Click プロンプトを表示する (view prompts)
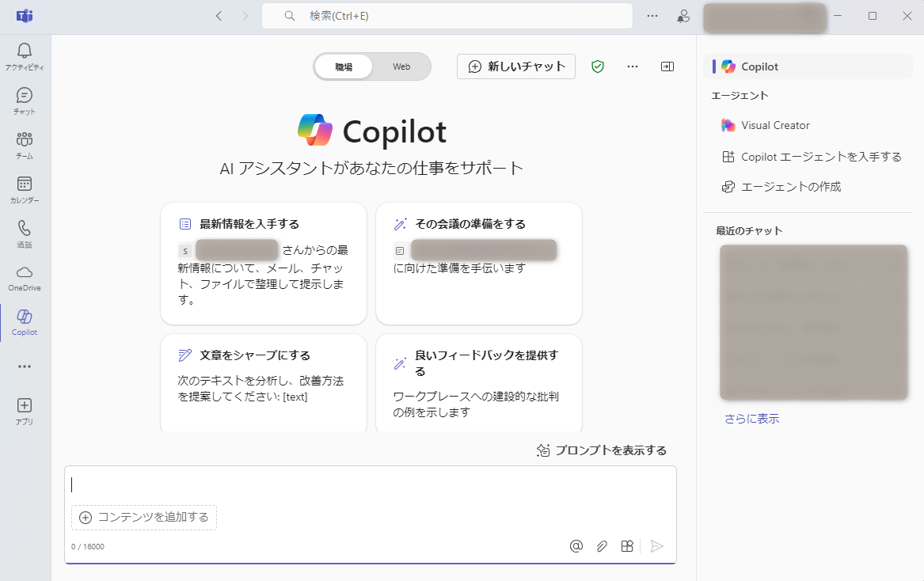924x581 pixels. coord(602,450)
